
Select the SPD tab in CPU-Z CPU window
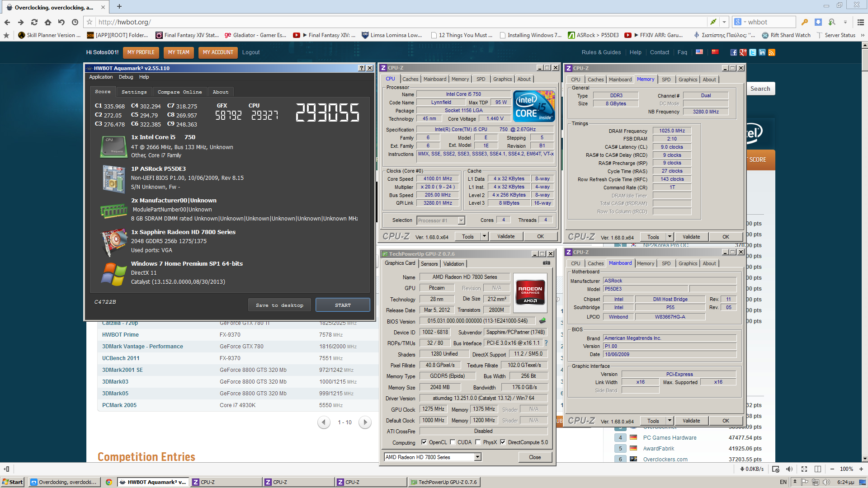(481, 79)
